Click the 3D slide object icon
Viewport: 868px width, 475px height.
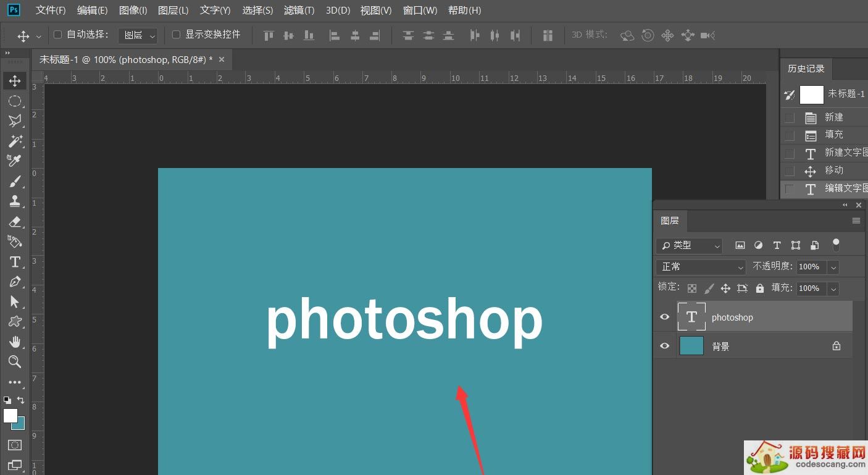(x=688, y=36)
